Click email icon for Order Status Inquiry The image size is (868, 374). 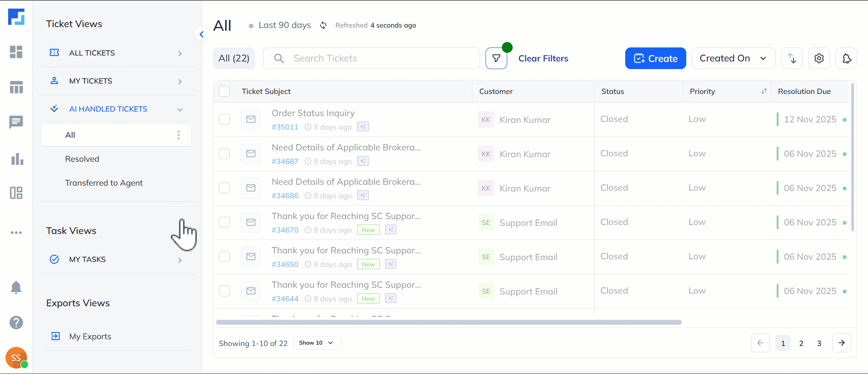click(x=251, y=119)
